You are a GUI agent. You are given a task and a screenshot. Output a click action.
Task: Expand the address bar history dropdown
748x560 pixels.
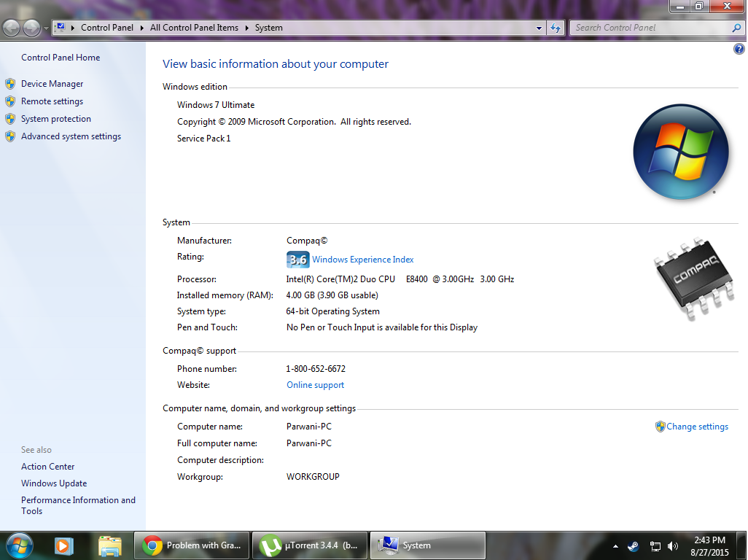click(539, 28)
